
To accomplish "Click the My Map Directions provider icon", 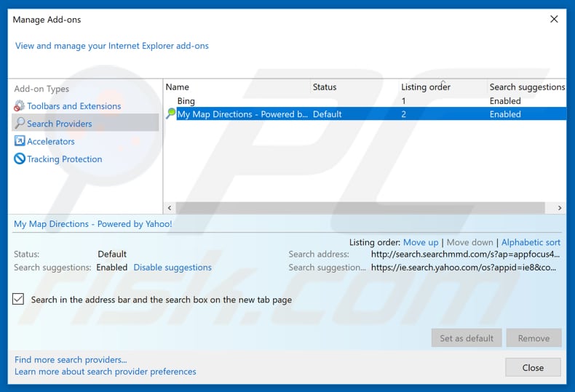I will (170, 113).
